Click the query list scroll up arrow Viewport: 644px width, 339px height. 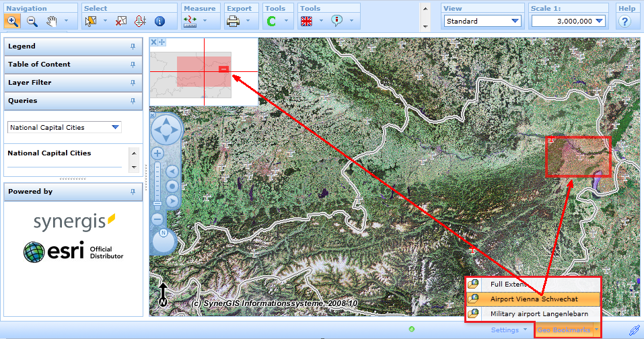pyautogui.click(x=134, y=153)
